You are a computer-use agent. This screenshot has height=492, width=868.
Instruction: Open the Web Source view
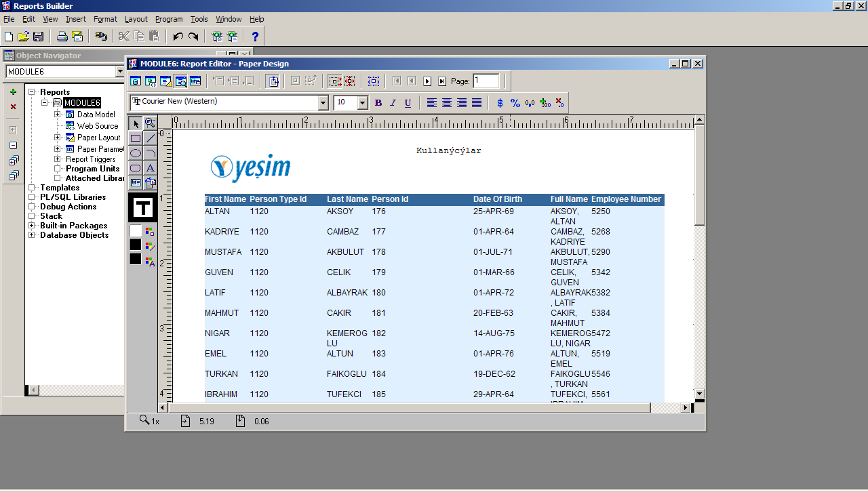tap(150, 81)
